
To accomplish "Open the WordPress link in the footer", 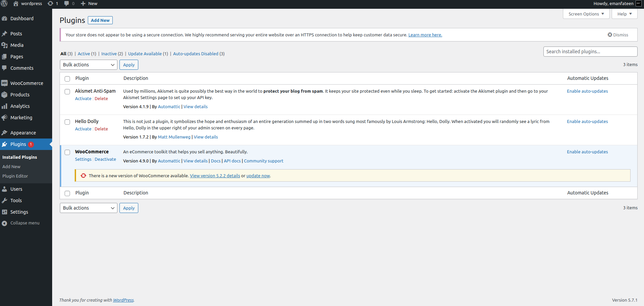I will pos(123,300).
